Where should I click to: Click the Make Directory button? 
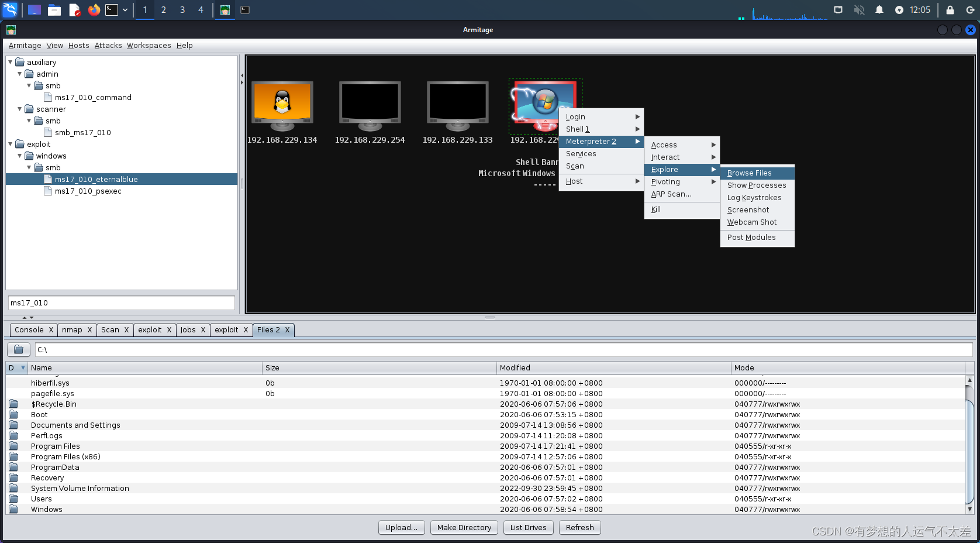464,528
